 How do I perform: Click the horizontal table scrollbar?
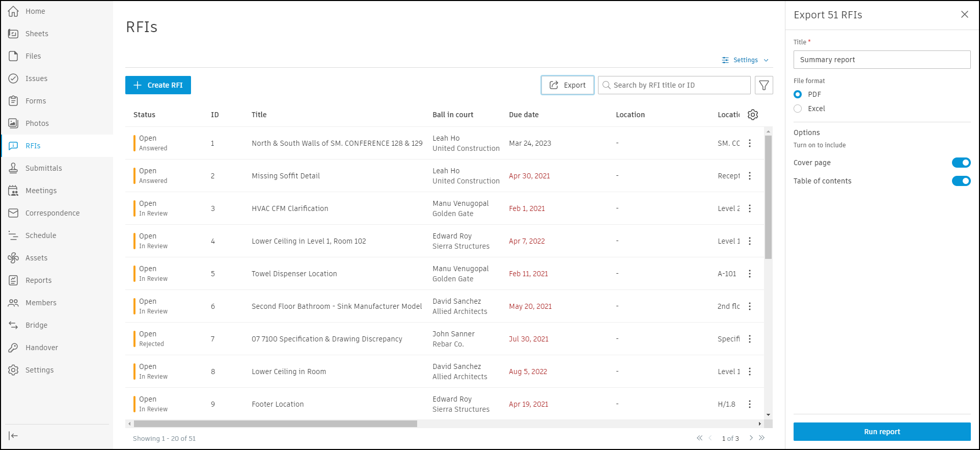click(x=275, y=424)
